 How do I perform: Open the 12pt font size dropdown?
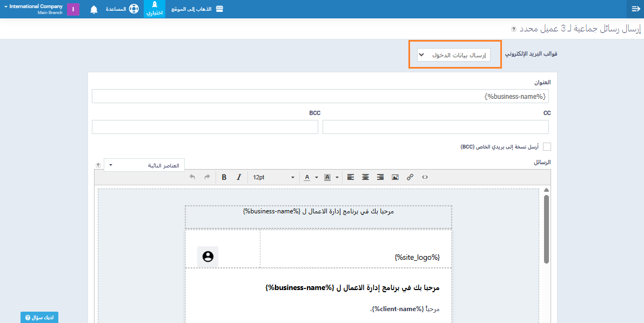point(273,177)
